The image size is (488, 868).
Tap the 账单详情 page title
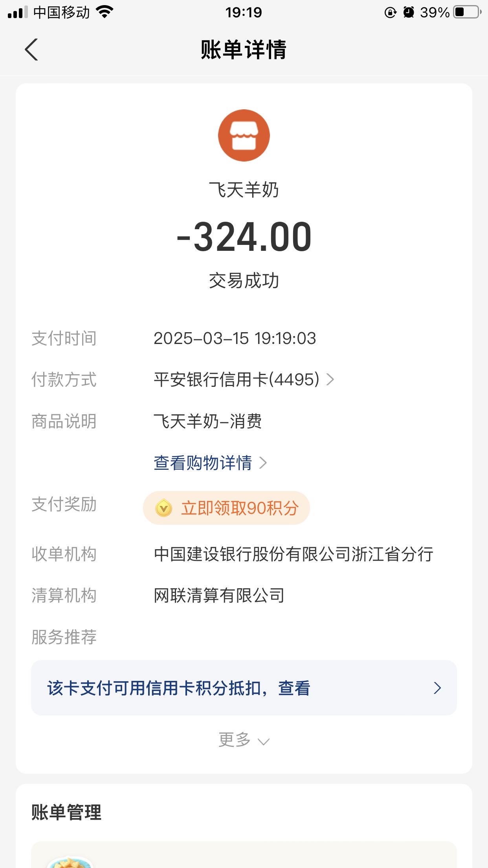244,50
